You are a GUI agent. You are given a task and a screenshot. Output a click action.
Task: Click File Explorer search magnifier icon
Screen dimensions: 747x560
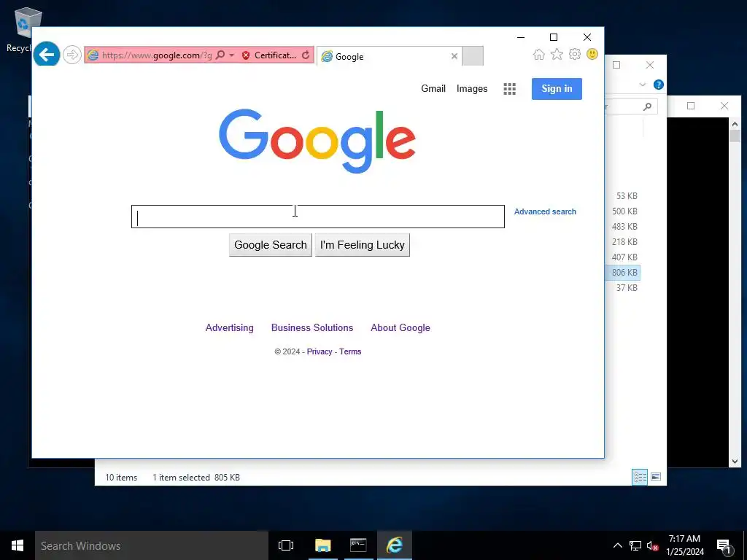tap(648, 106)
